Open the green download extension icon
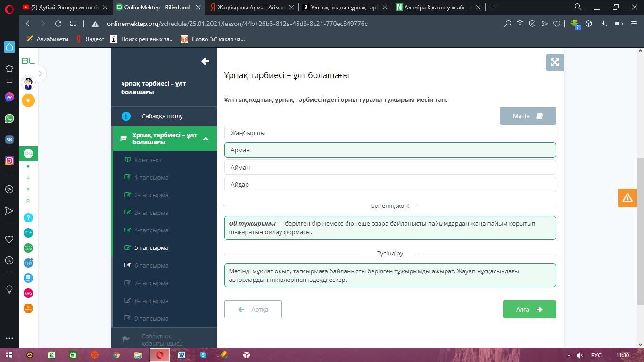This screenshot has width=644, height=362. click(575, 24)
